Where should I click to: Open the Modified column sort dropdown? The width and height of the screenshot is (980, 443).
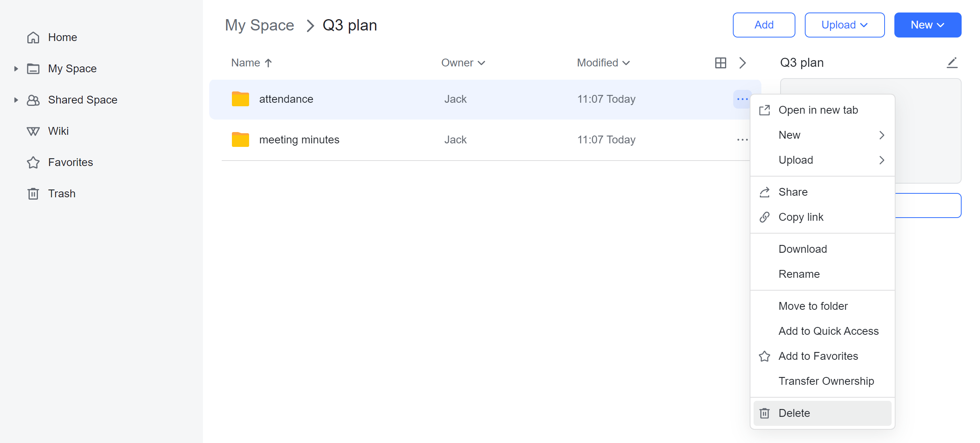click(x=603, y=63)
